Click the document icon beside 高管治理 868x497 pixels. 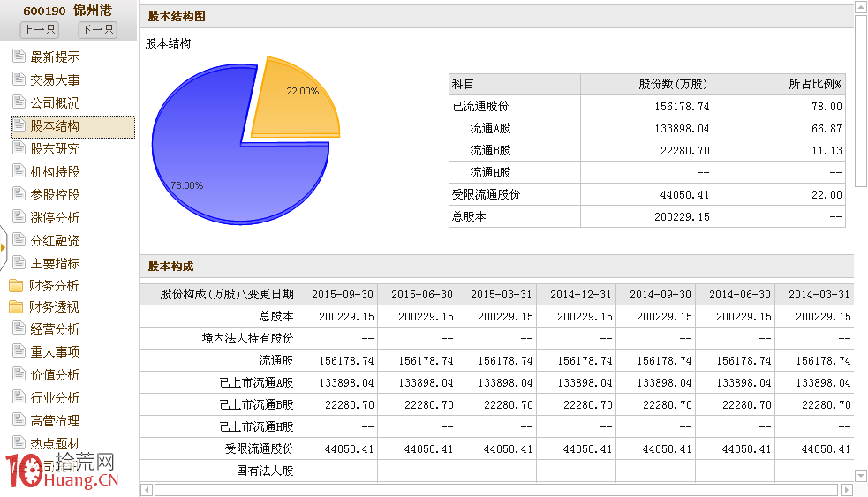pos(19,420)
